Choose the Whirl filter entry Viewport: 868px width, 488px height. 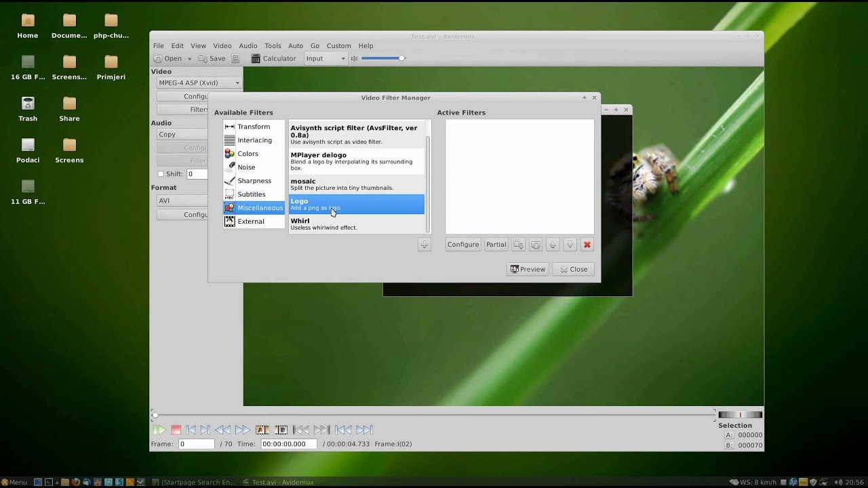357,224
